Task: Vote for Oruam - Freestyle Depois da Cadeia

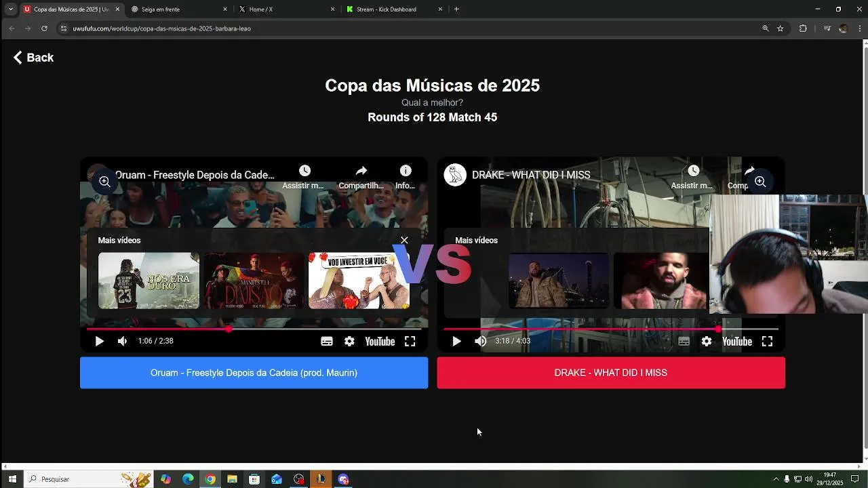Action: [x=254, y=373]
